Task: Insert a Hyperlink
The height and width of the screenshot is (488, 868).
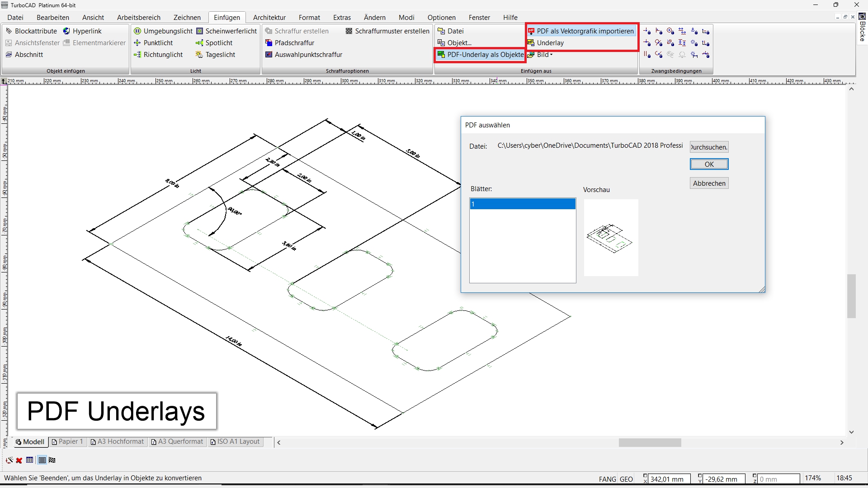Action: [x=82, y=31]
